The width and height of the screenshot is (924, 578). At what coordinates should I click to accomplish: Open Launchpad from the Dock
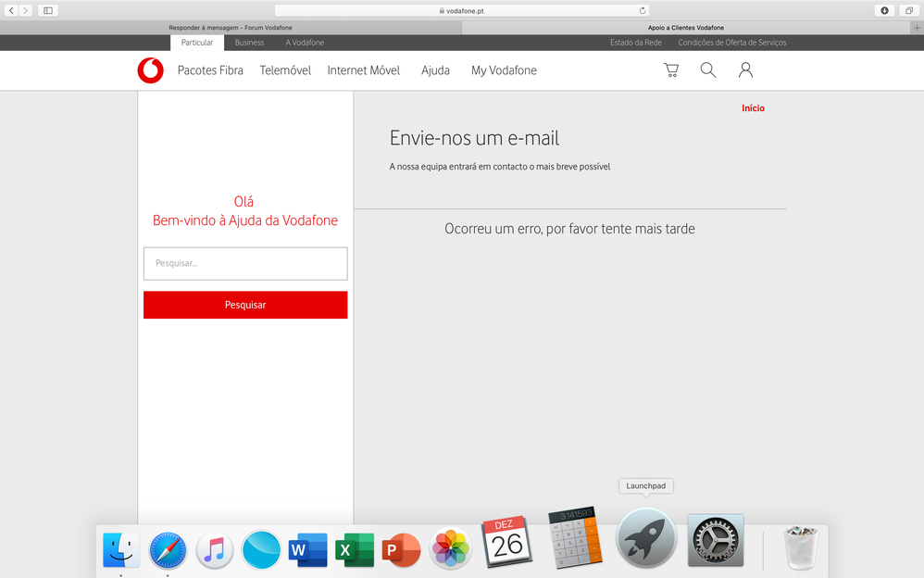tap(646, 537)
